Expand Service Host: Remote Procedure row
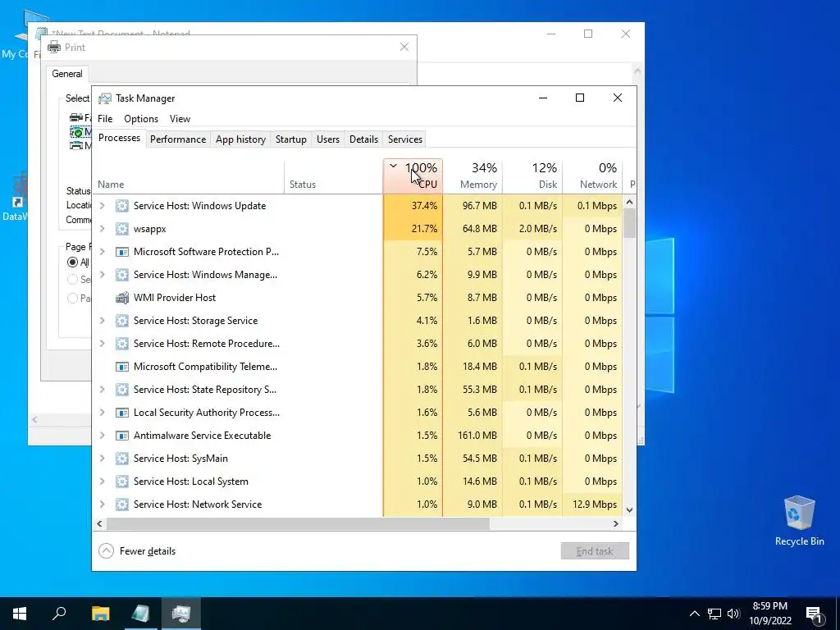Screen dimensions: 840x630 103,344
